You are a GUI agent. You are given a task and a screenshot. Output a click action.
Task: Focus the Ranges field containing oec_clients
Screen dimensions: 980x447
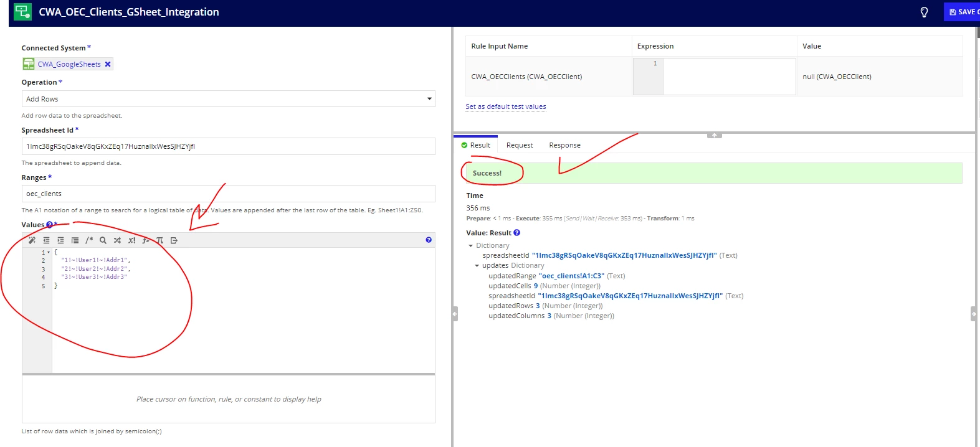point(228,194)
